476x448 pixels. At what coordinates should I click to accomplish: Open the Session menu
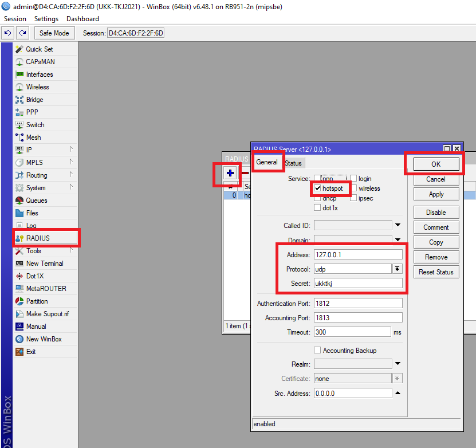coord(15,19)
